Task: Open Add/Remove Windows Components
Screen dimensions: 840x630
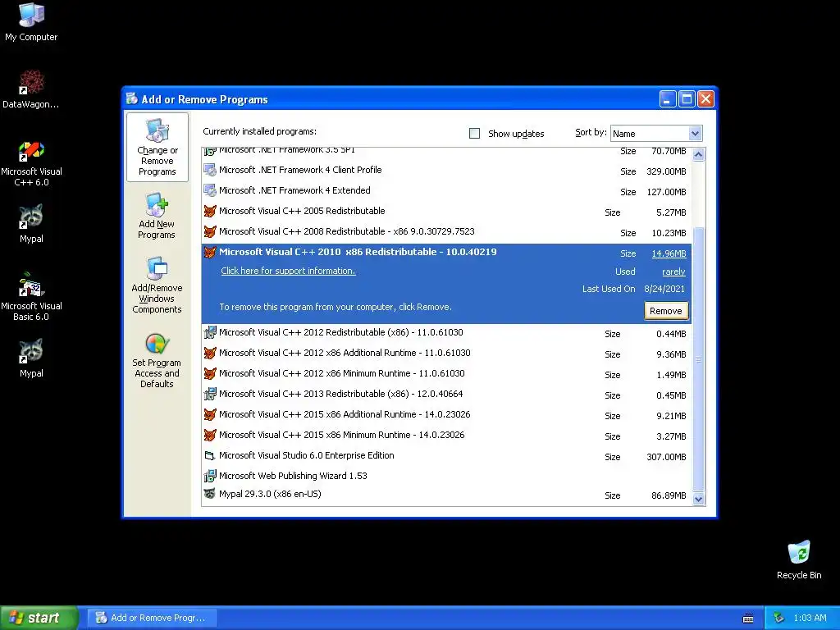Action: coord(157,285)
